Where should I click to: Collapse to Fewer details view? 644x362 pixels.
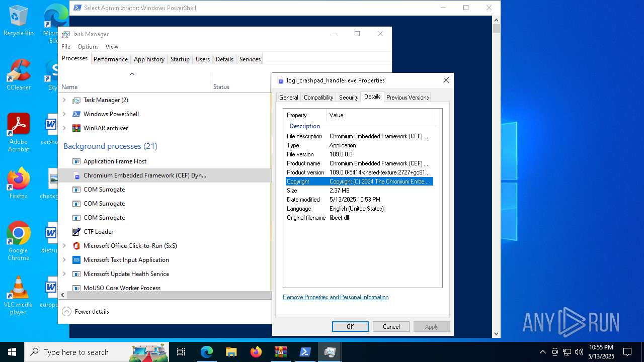coord(86,312)
